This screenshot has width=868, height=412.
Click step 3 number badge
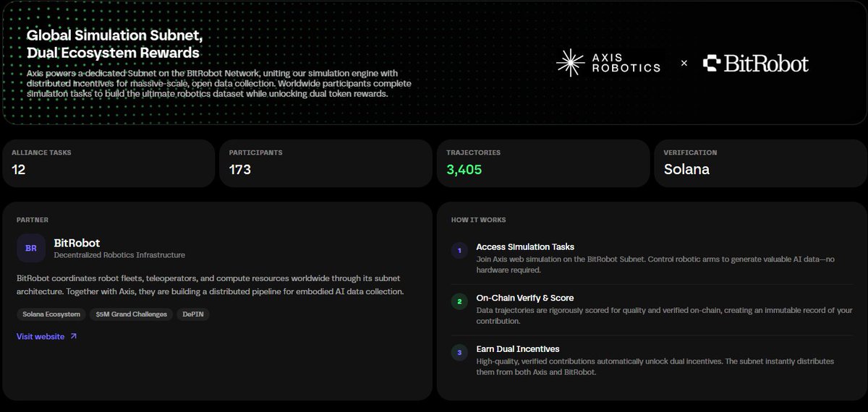click(x=458, y=353)
